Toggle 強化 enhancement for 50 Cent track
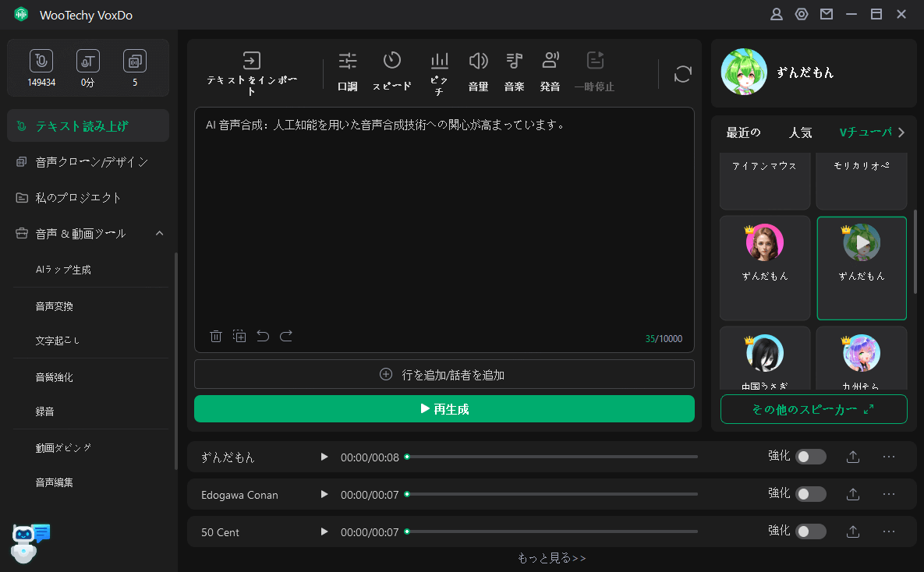Image resolution: width=924 pixels, height=572 pixels. [x=811, y=531]
